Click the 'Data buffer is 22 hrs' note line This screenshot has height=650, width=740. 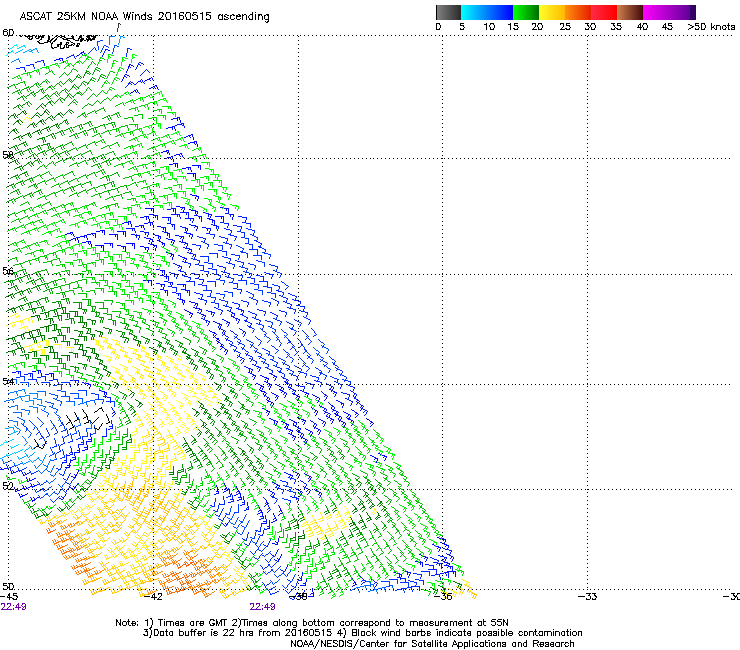362,633
